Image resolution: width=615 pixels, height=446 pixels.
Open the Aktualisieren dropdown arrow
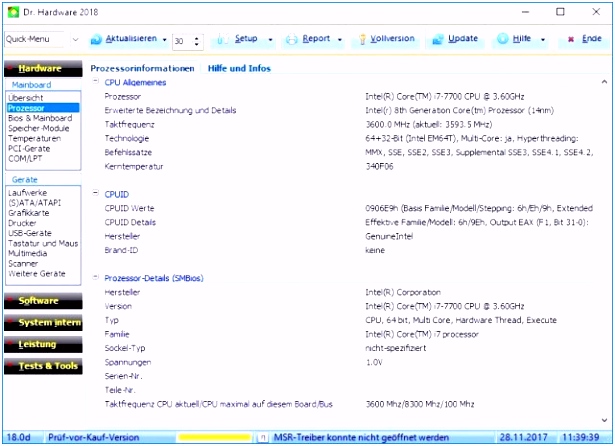tap(165, 40)
